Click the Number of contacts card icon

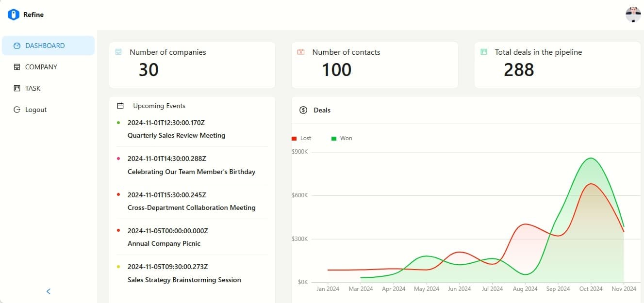click(301, 52)
